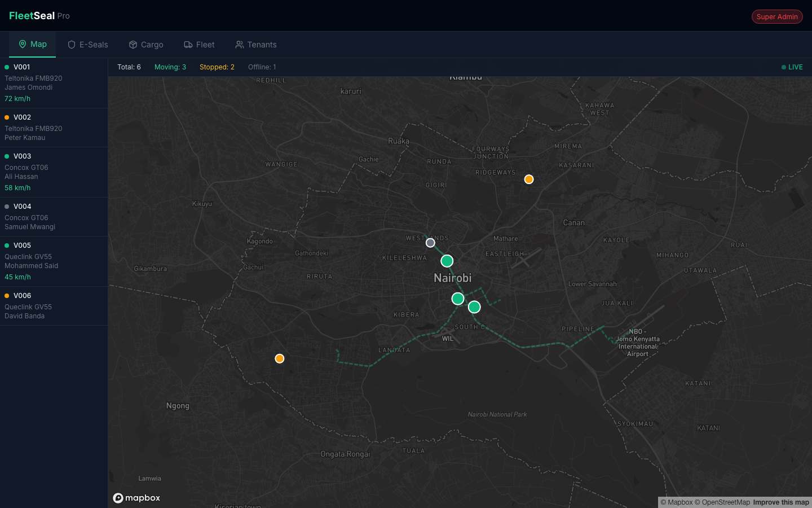Click the gray status dot for V004

coord(7,207)
